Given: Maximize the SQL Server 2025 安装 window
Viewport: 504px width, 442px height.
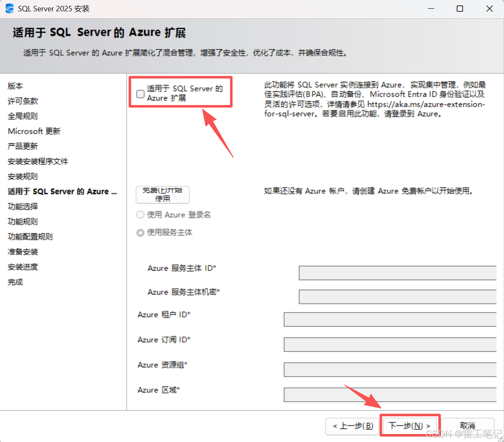Looking at the screenshot, I should click(460, 8).
